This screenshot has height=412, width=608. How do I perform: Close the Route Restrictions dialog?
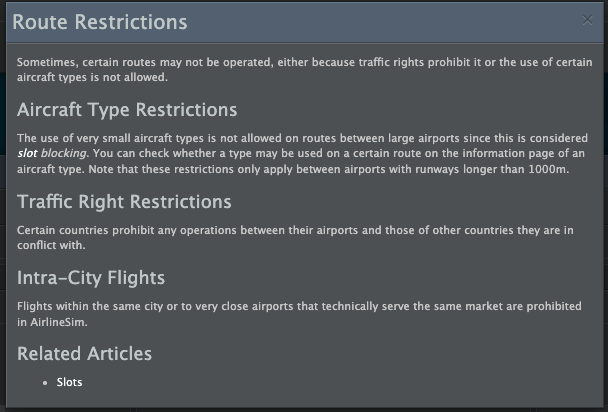click(587, 20)
